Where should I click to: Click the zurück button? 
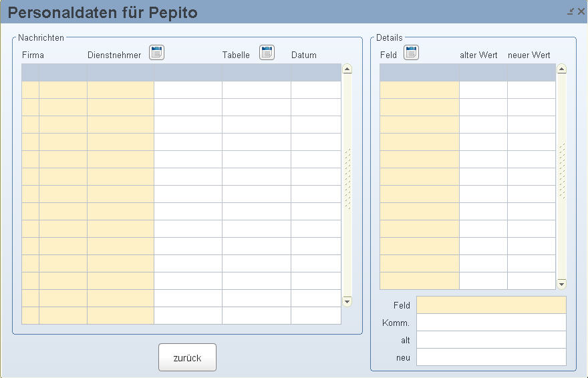click(x=187, y=357)
